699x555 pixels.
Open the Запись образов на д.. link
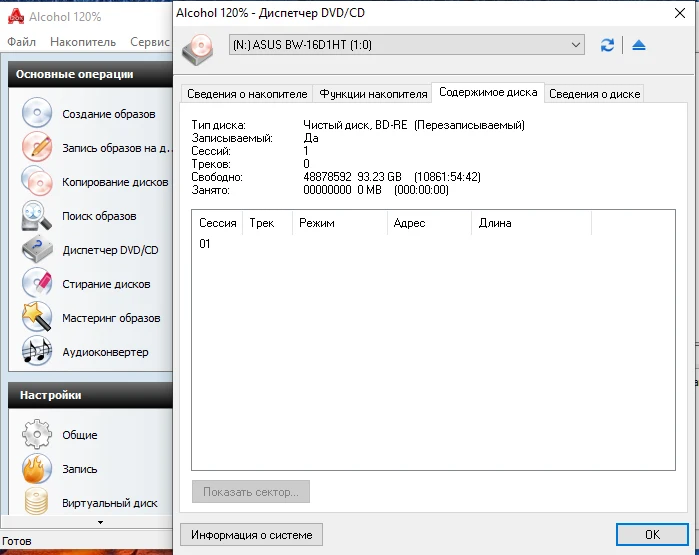117,148
